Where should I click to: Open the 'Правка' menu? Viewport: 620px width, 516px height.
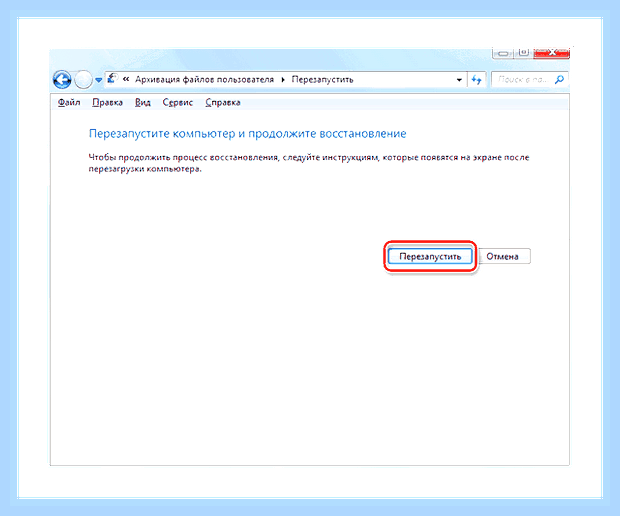coord(108,102)
